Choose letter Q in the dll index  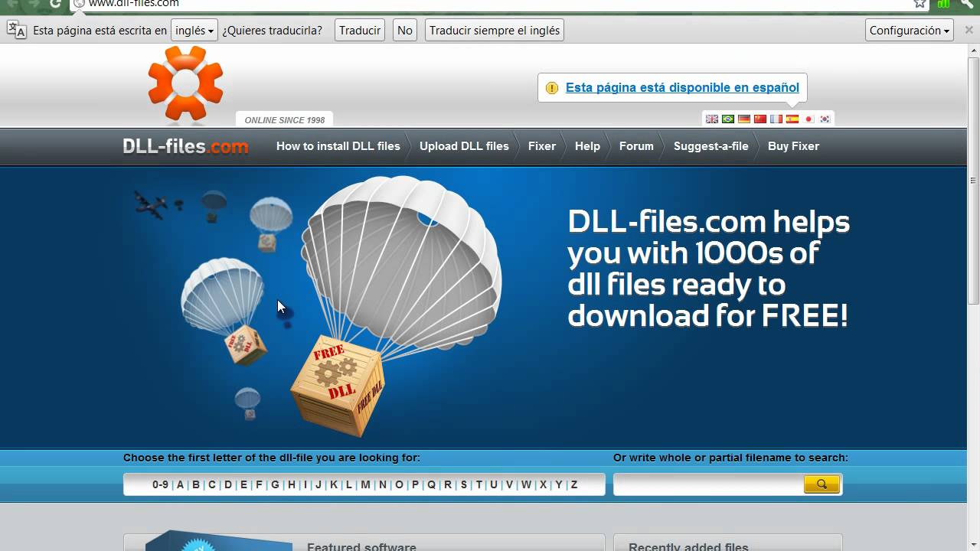pos(432,484)
